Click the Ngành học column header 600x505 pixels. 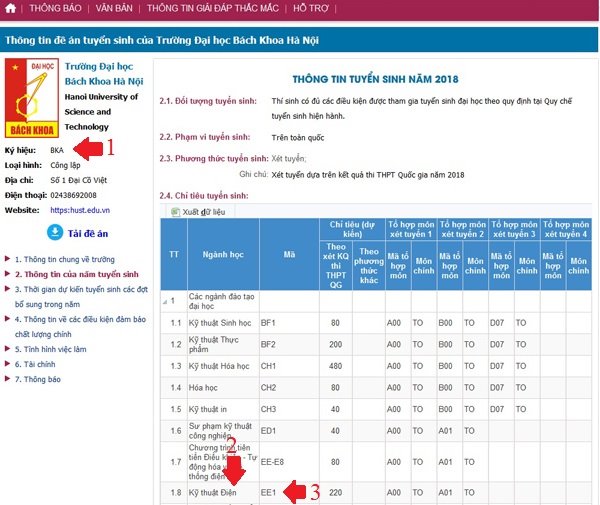point(222,254)
